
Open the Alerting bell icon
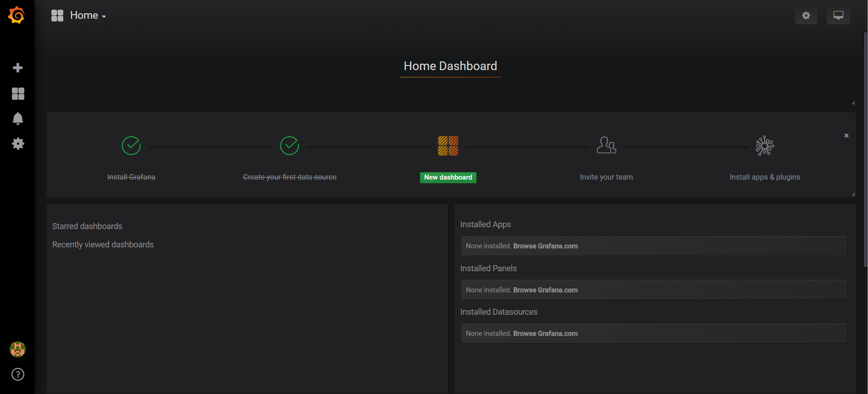[18, 119]
